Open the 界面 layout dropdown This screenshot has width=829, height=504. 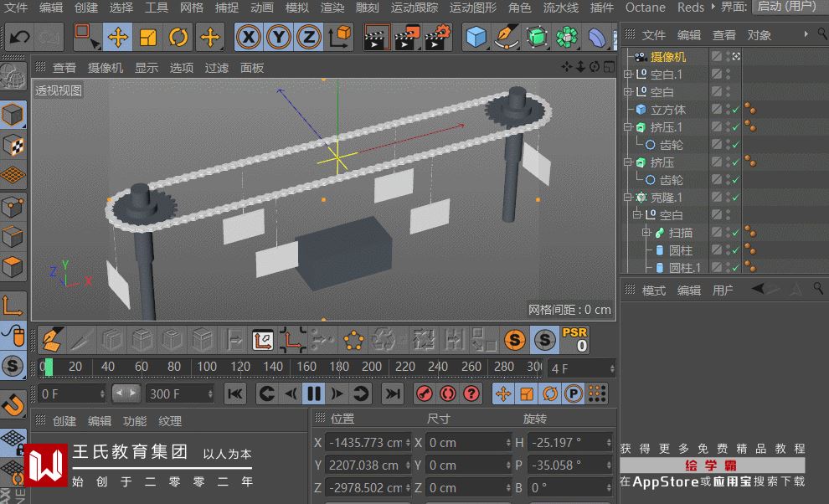[x=786, y=7]
